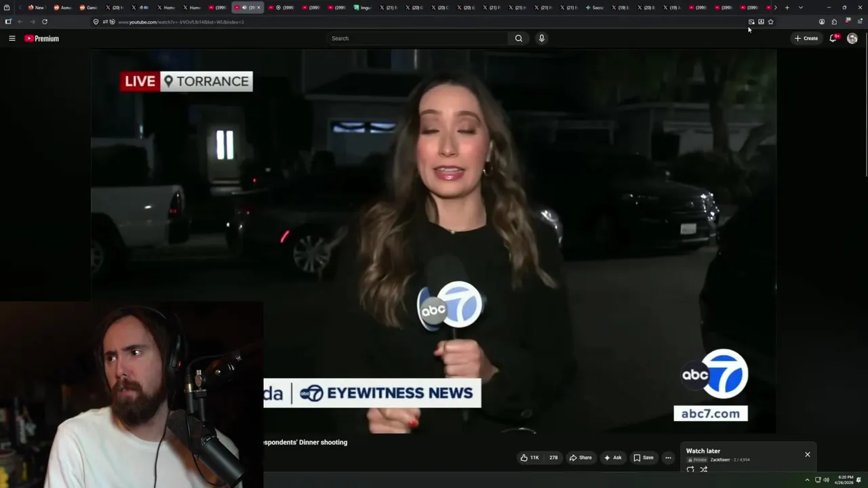
Task: Go forward in browser history
Action: (32, 22)
